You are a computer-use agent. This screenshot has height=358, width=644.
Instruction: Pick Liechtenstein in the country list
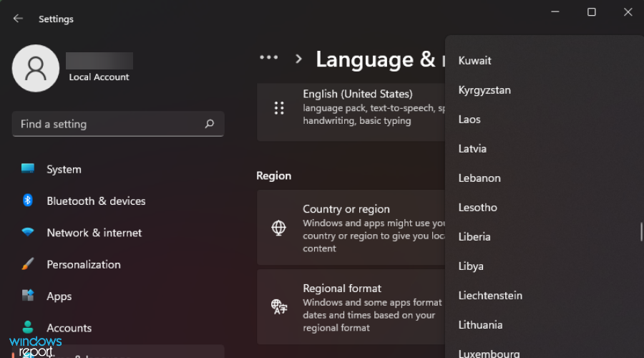click(x=490, y=296)
